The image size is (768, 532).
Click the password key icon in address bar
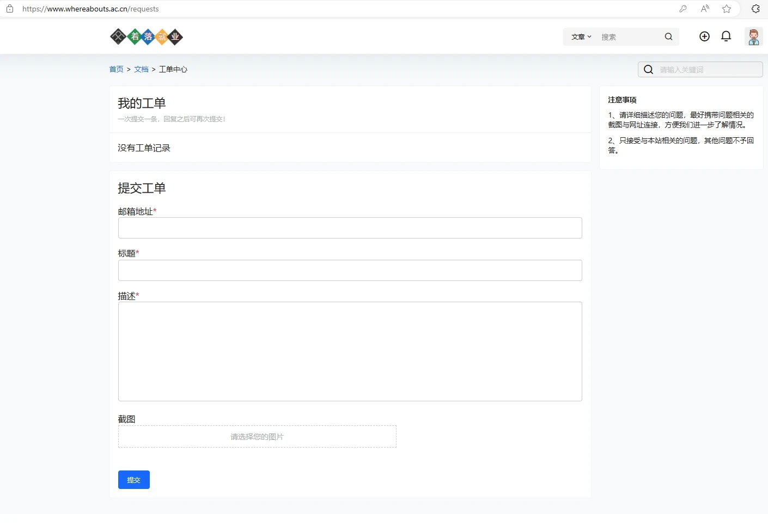pos(683,9)
